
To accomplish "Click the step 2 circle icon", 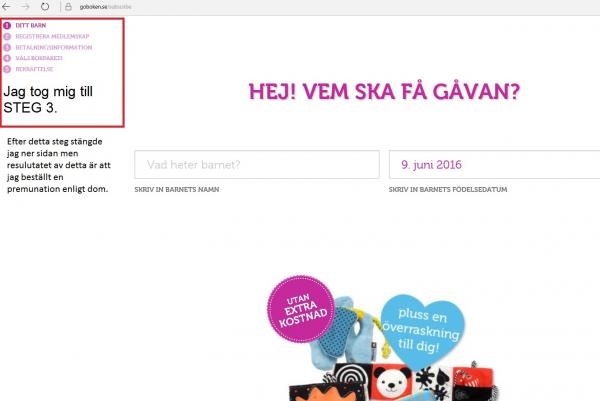I will coord(7,36).
